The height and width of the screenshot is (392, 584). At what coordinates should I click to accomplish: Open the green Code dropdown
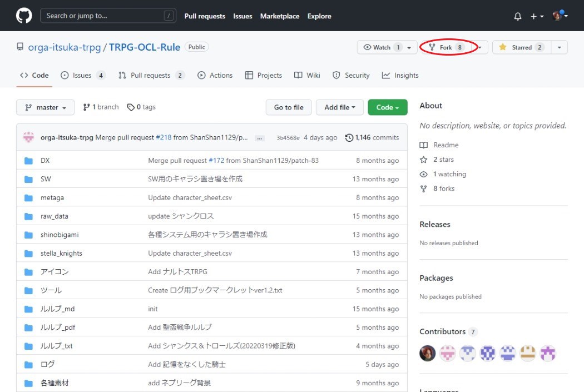coord(387,107)
